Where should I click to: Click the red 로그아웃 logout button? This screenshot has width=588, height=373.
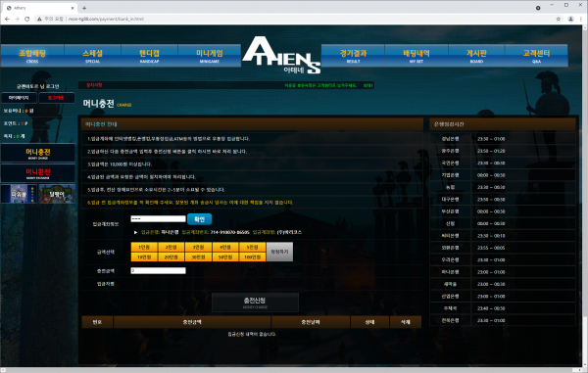(x=56, y=98)
